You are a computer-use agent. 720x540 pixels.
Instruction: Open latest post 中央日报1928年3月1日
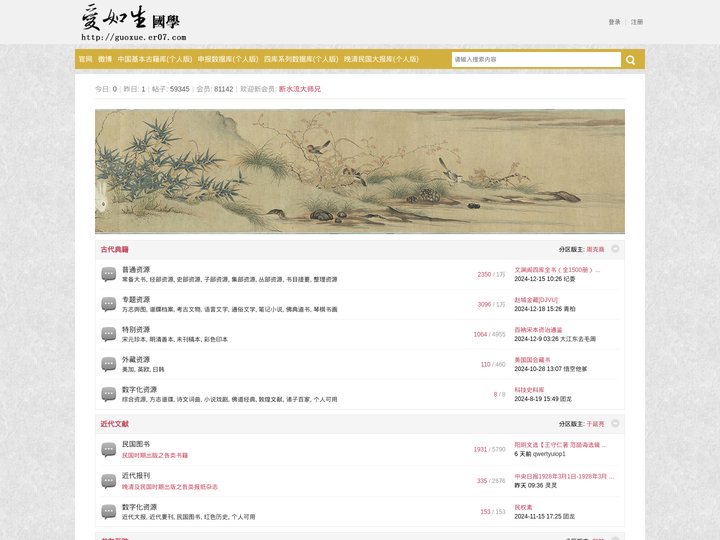click(564, 477)
